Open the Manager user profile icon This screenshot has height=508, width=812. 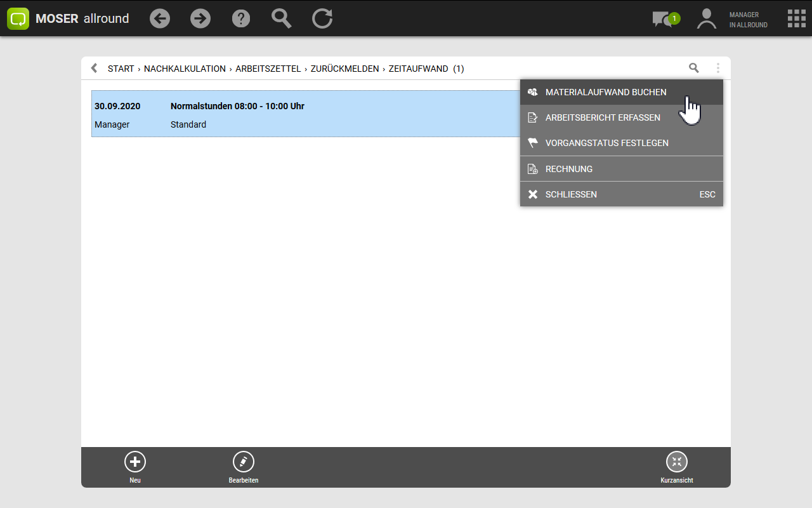click(706, 18)
